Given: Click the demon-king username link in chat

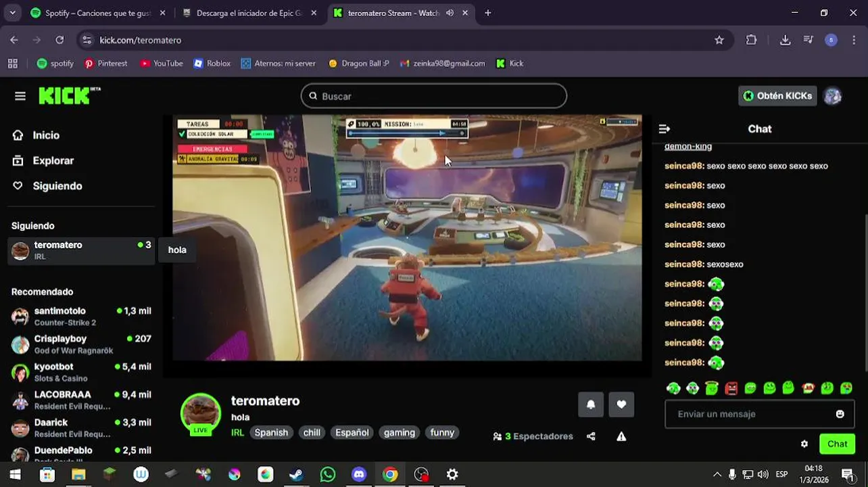Looking at the screenshot, I should click(688, 146).
